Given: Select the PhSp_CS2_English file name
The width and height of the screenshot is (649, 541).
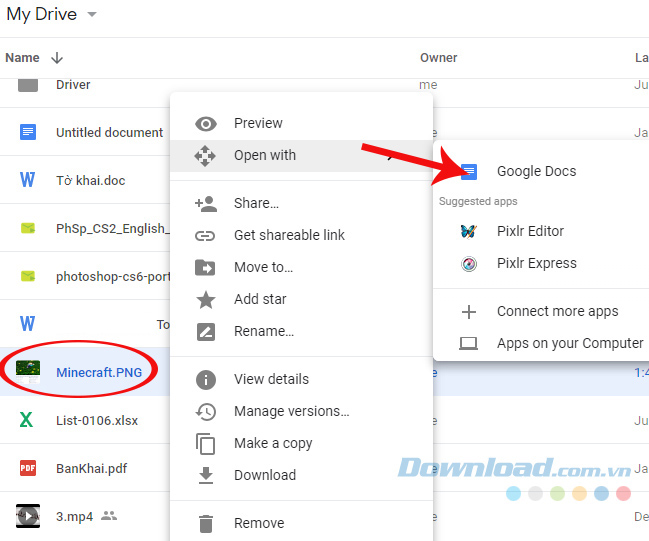Looking at the screenshot, I should point(113,228).
